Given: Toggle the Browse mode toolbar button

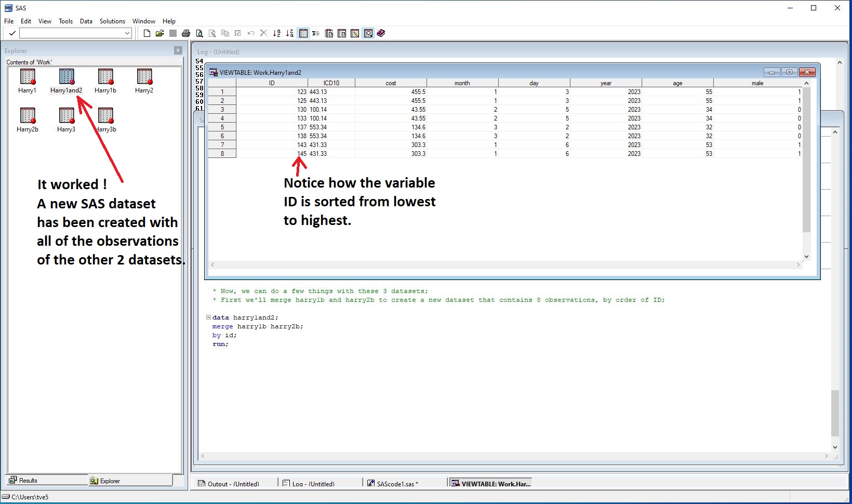Looking at the screenshot, I should point(368,33).
